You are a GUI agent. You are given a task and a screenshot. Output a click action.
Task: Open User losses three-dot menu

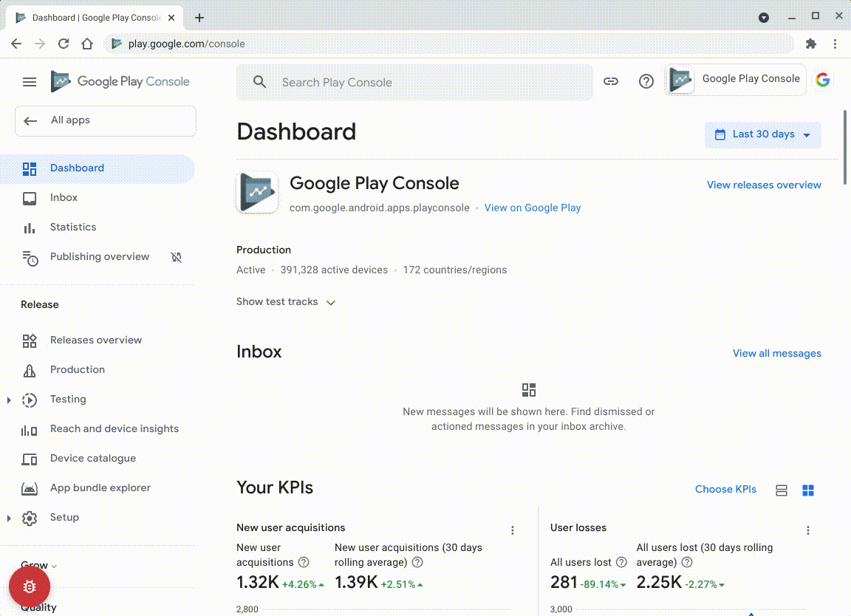coord(808,530)
